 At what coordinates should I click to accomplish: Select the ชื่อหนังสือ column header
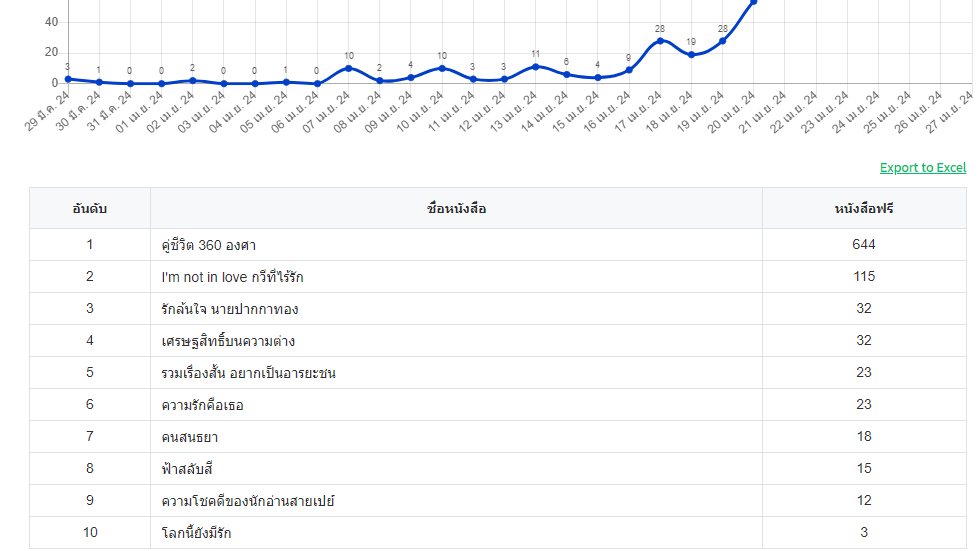pyautogui.click(x=456, y=208)
